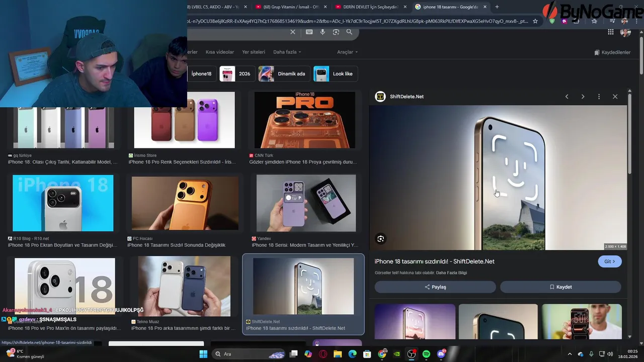This screenshot has height=362, width=644.
Task: Click the Paylaş share button
Action: click(x=435, y=287)
